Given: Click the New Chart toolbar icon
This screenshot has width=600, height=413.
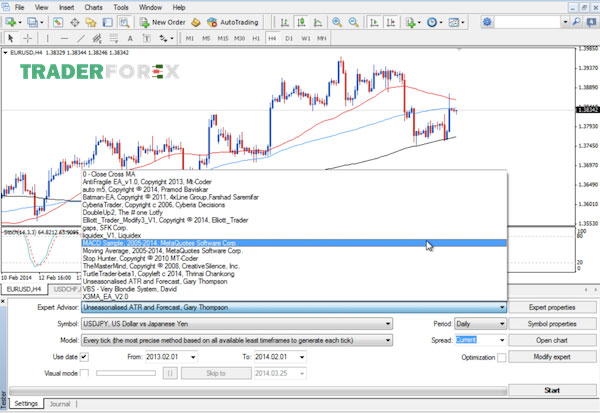Looking at the screenshot, I should point(10,23).
